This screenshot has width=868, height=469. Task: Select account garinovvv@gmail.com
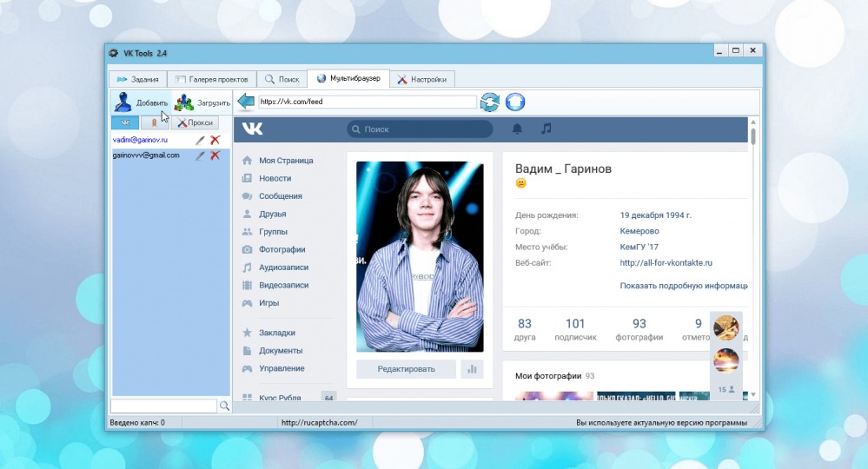click(x=146, y=155)
